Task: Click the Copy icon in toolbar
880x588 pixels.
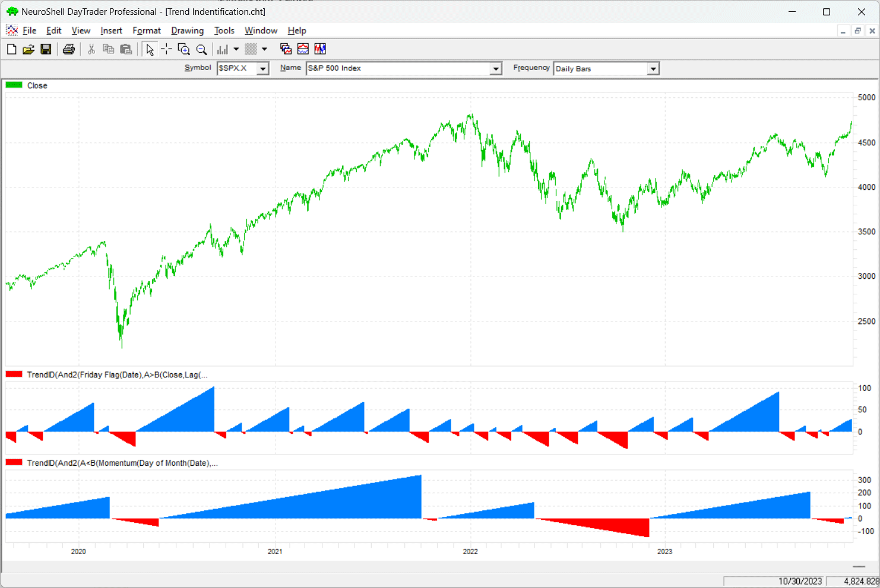Action: [x=109, y=49]
